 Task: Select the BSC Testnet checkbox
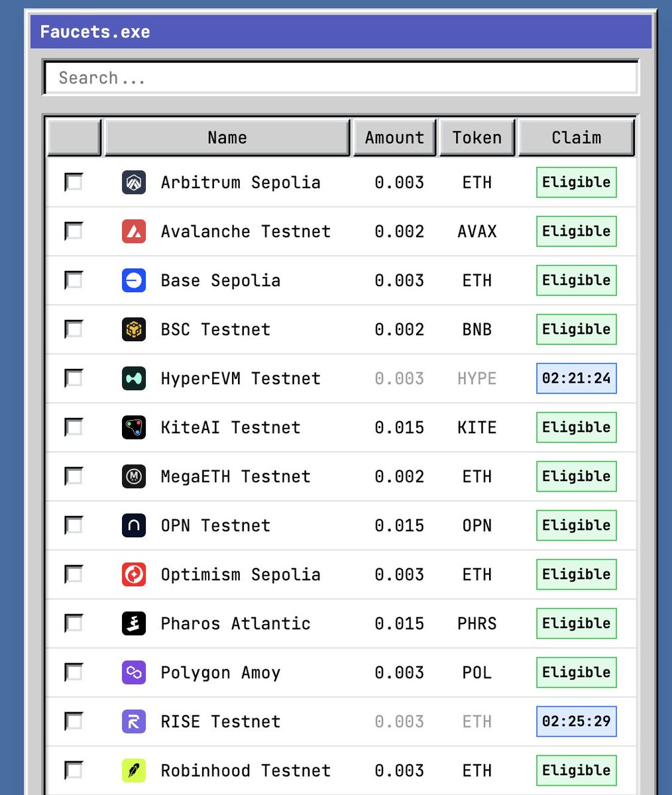pos(74,329)
